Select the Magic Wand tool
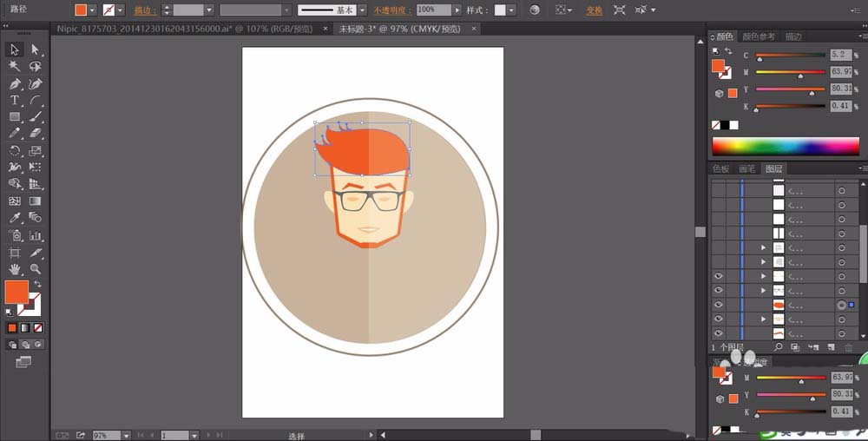 (x=15, y=66)
